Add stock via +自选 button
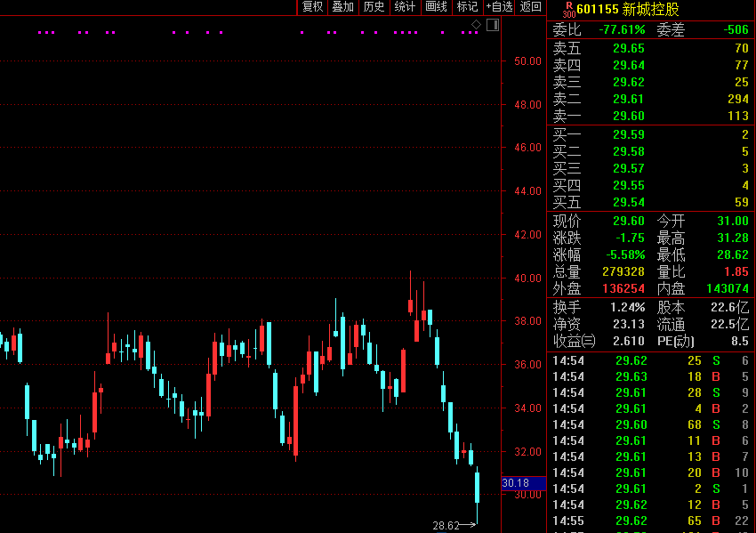The width and height of the screenshot is (756, 533). [499, 7]
